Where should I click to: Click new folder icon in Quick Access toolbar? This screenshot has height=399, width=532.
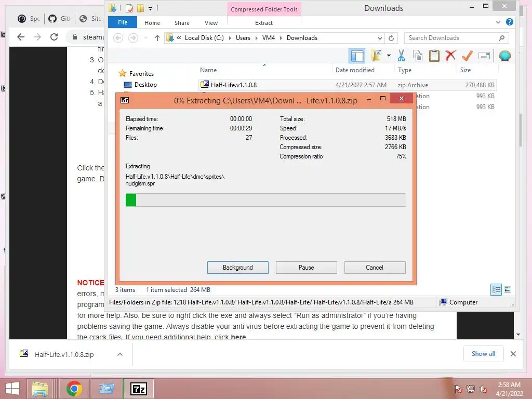point(140,8)
